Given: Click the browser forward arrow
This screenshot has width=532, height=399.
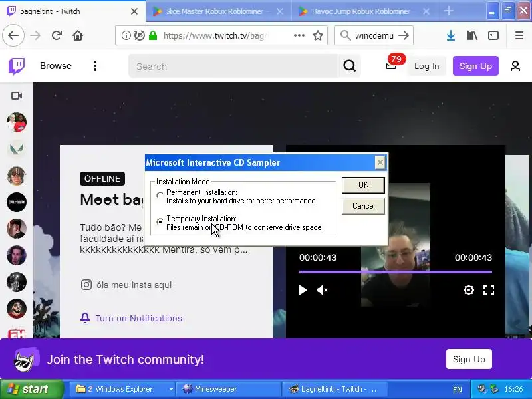Looking at the screenshot, I should (35, 35).
